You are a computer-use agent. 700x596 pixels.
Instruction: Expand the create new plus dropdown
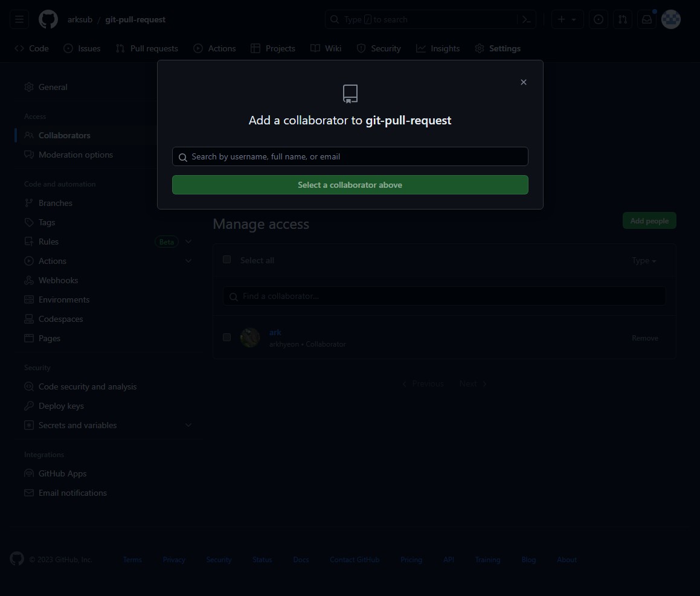click(567, 19)
